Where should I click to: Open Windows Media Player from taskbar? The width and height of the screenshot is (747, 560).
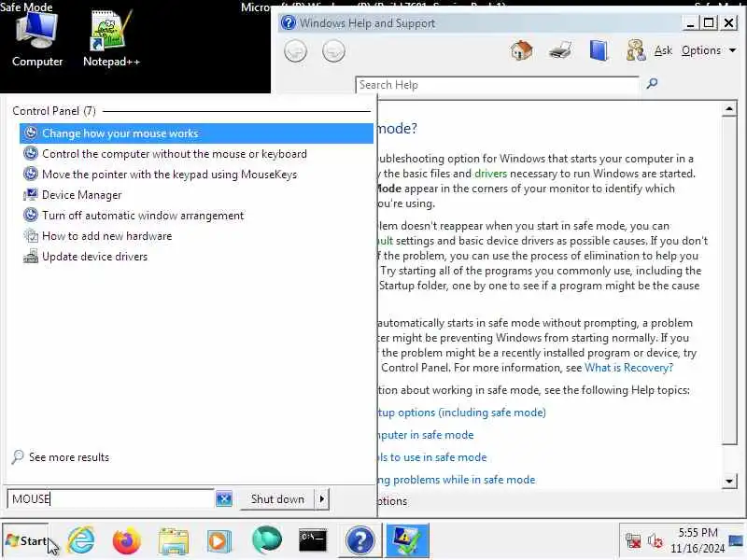click(219, 541)
